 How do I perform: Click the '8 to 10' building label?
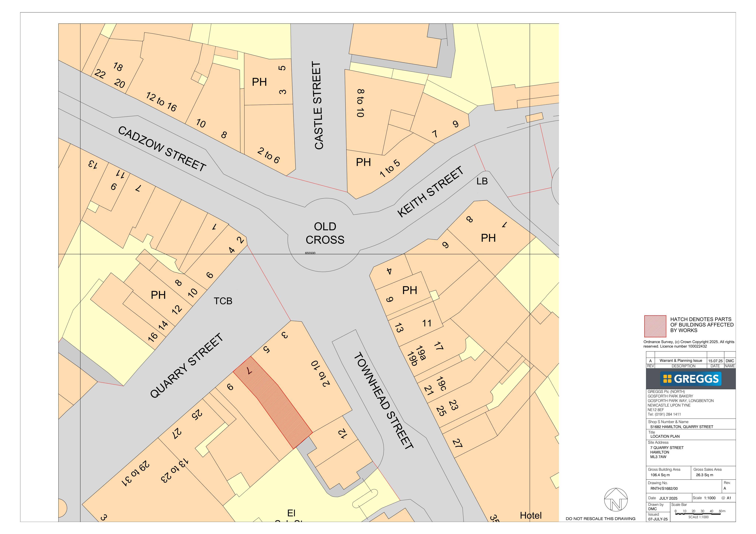pos(360,103)
